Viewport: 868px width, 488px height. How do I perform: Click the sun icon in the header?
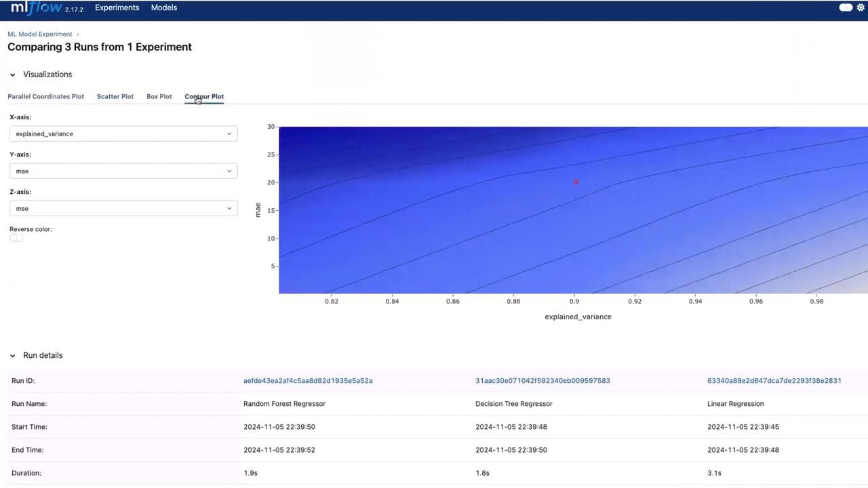[x=861, y=7]
